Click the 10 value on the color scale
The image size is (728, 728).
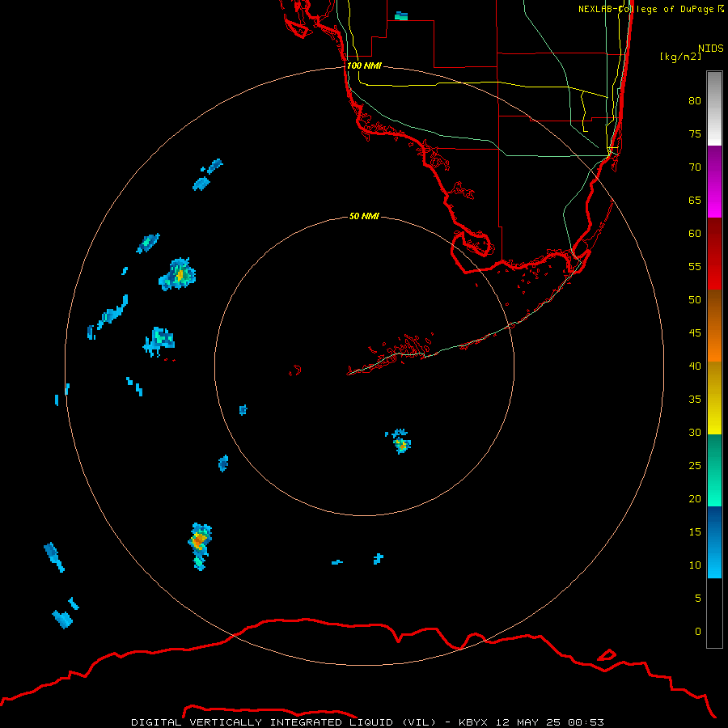[695, 565]
